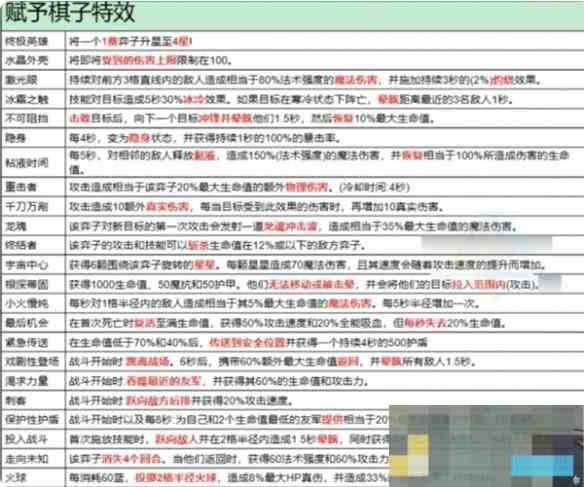
Task: Click the 火球 effect name cell
Action: (x=34, y=478)
